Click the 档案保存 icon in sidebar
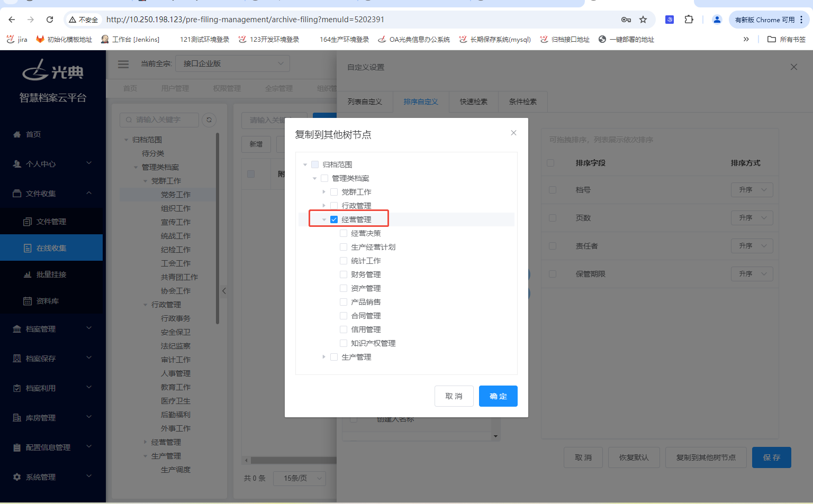The width and height of the screenshot is (813, 504). click(x=17, y=359)
